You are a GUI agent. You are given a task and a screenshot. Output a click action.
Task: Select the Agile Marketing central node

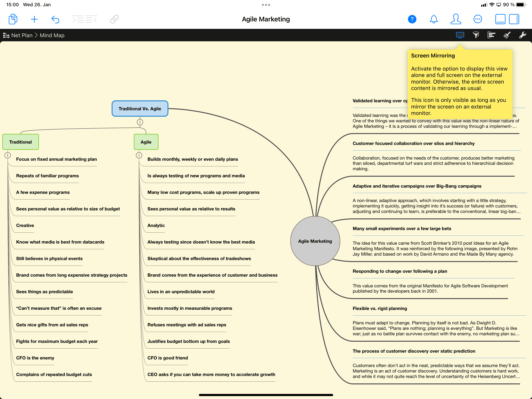point(315,241)
